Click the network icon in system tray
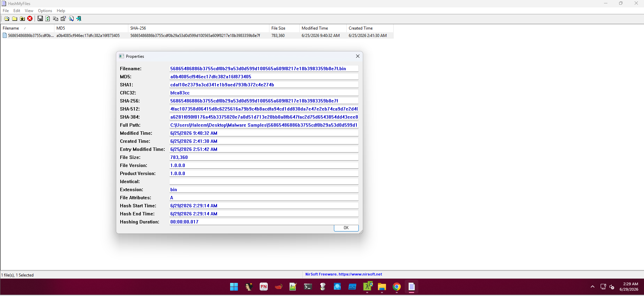Viewport: 644px width, 296px height. 603,287
